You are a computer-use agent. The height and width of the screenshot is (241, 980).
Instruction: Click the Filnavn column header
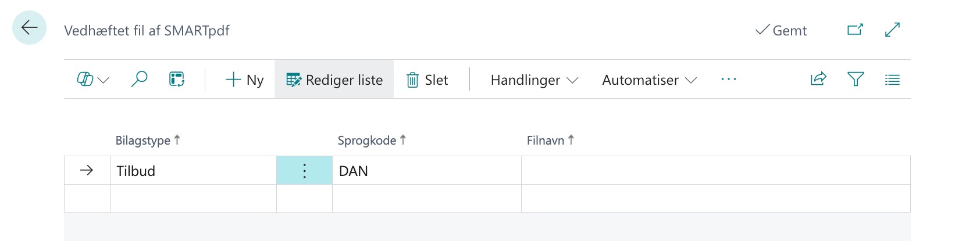546,141
